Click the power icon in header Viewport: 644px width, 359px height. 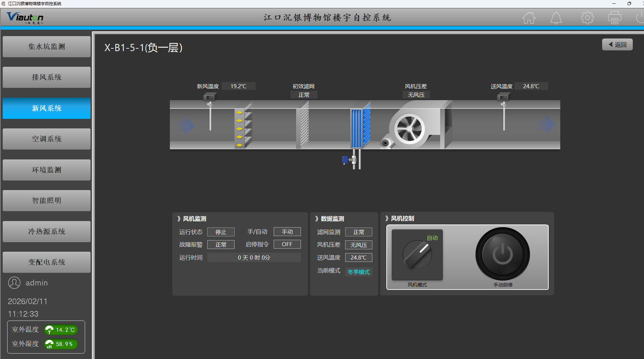click(640, 18)
